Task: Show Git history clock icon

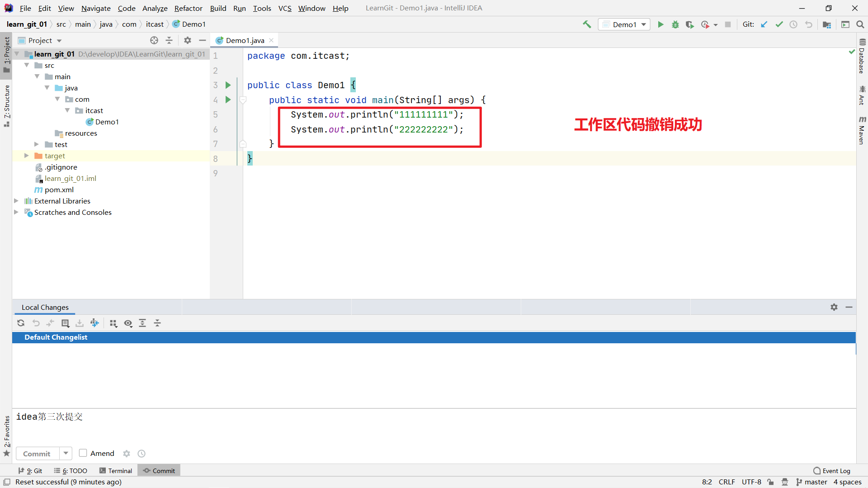Action: tap(793, 24)
